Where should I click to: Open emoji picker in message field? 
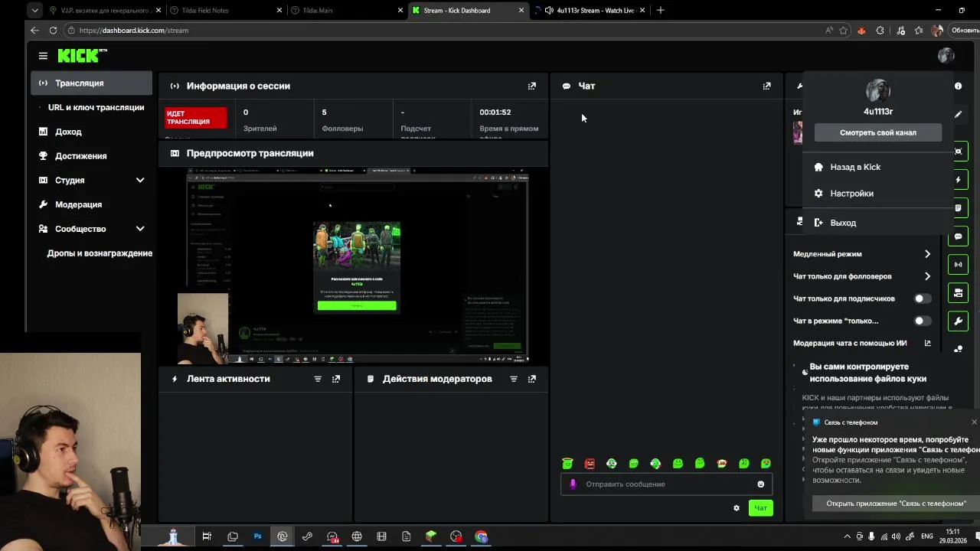[x=760, y=484]
